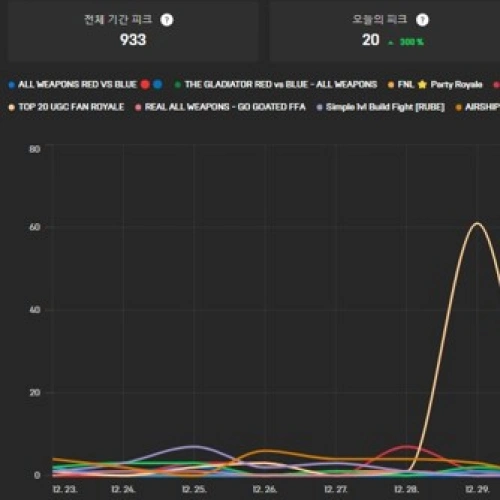
Task: Click the green dot of GLADIATOR legend
Action: (x=178, y=85)
